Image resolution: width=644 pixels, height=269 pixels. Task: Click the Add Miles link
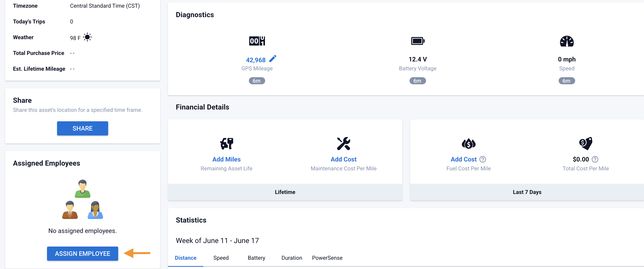pos(226,159)
